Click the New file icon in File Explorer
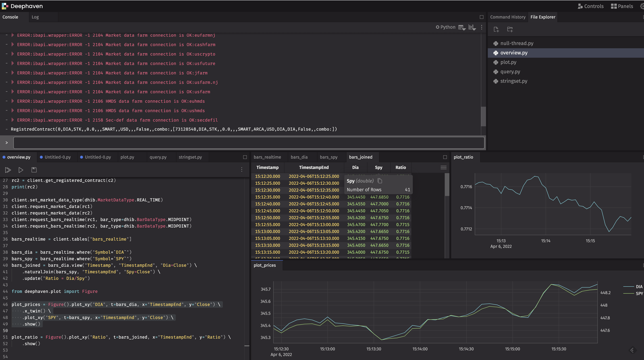 496,29
